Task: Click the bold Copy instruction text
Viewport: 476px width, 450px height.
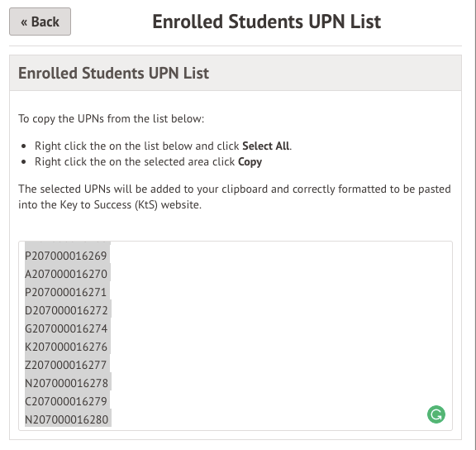Action: 250,162
